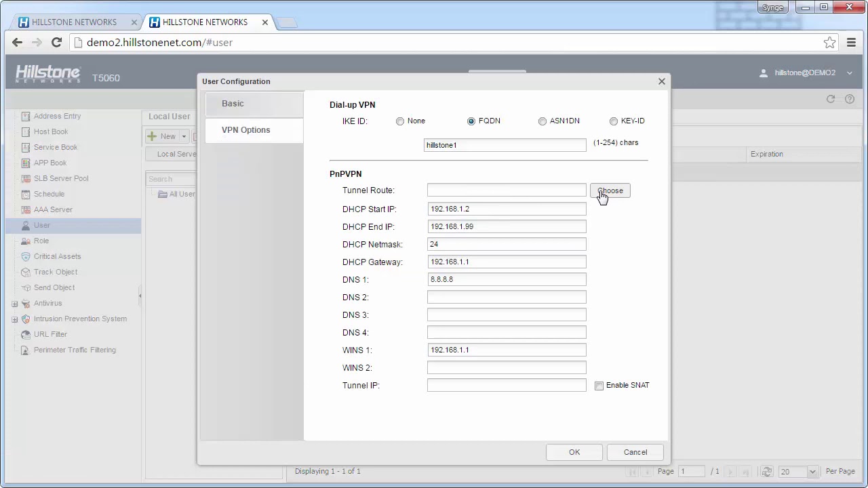Image resolution: width=868 pixels, height=488 pixels.
Task: Click the DHCP End IP field
Action: tap(507, 226)
